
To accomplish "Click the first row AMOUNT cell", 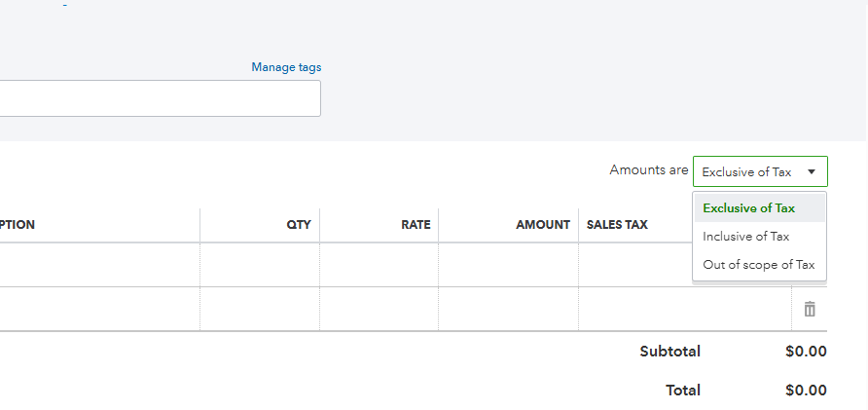I will pos(508,265).
